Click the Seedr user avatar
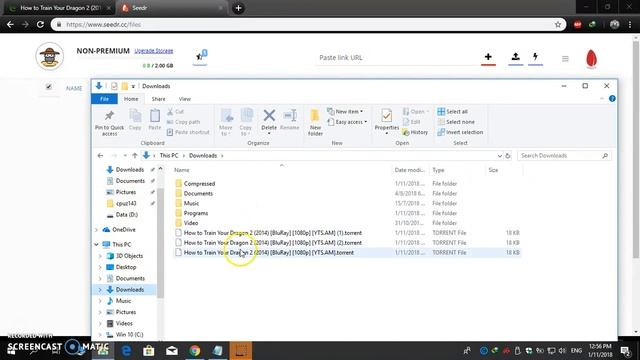640x360 pixels. pyautogui.click(x=49, y=56)
